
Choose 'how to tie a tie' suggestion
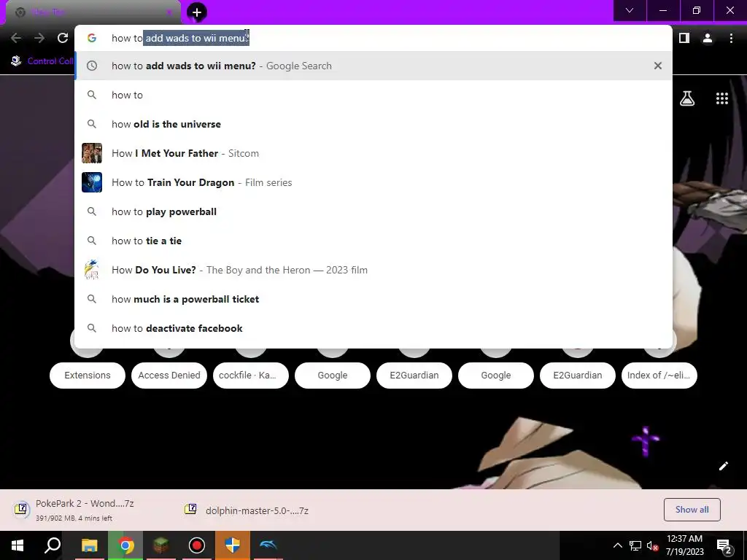click(x=373, y=241)
